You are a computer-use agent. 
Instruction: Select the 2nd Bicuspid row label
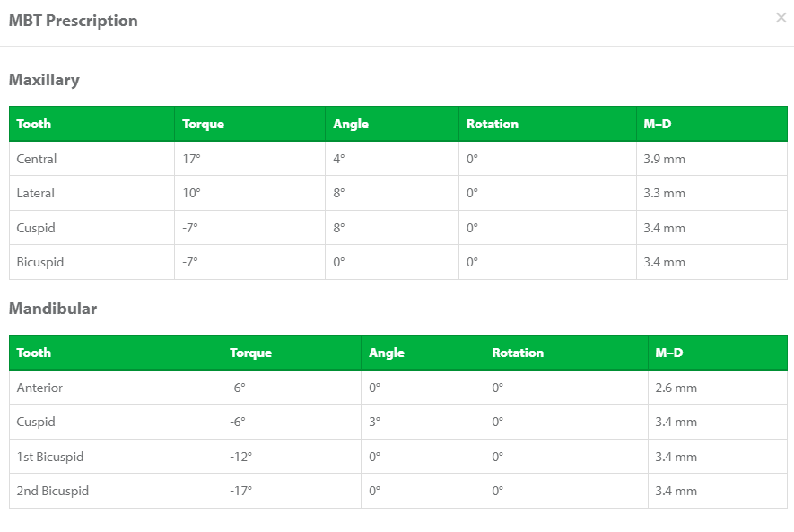pos(53,491)
